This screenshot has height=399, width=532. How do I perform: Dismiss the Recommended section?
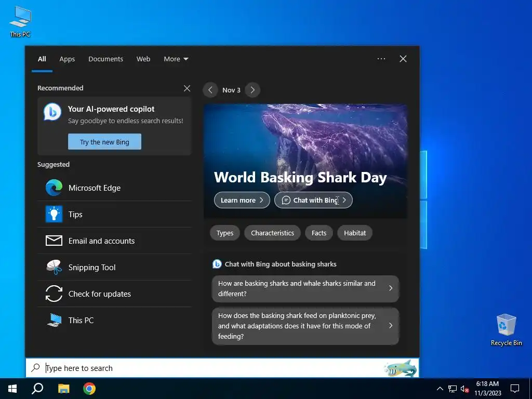pos(187,88)
